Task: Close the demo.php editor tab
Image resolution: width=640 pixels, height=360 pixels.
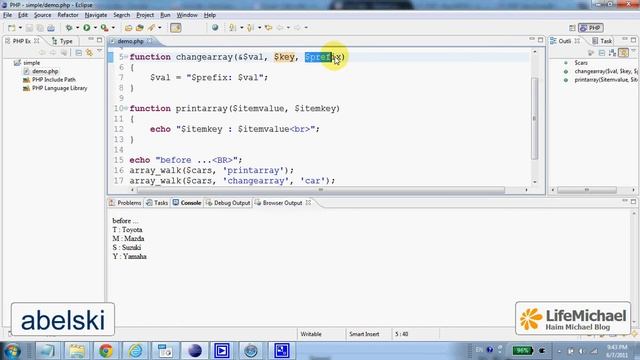Action: [x=150, y=41]
